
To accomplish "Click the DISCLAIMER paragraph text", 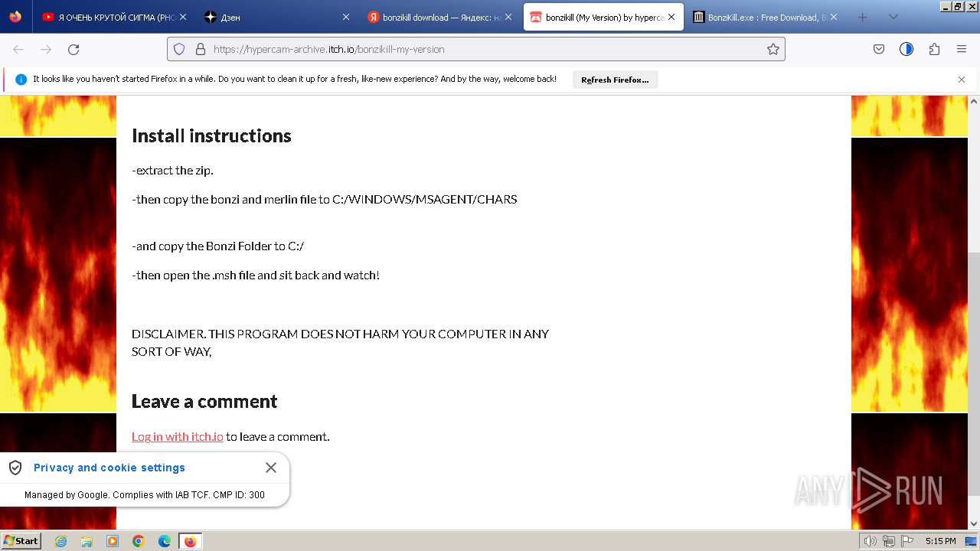I will click(340, 343).
